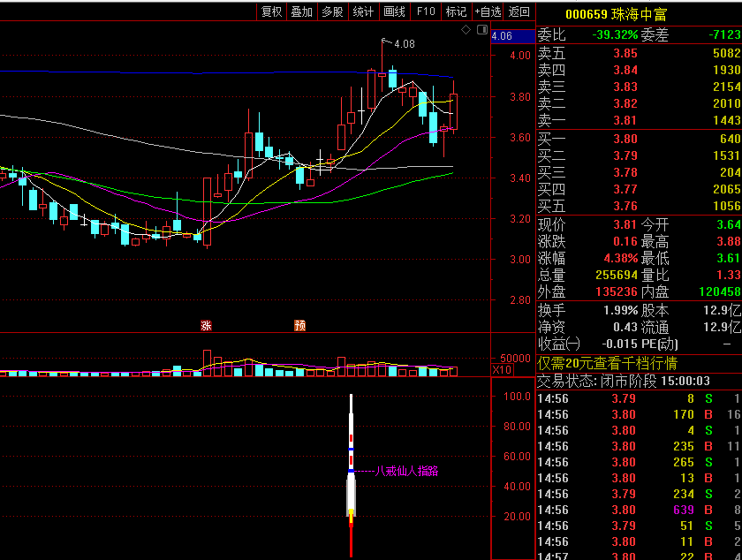Viewport: 742px width, 560px height.
Task: Open the 复权 adjustment menu
Action: (x=272, y=11)
